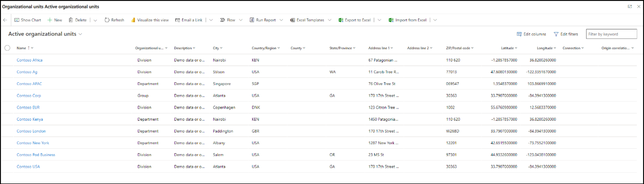Open the County column header menu
Viewport: 644px width, 184px height.
tap(298, 48)
